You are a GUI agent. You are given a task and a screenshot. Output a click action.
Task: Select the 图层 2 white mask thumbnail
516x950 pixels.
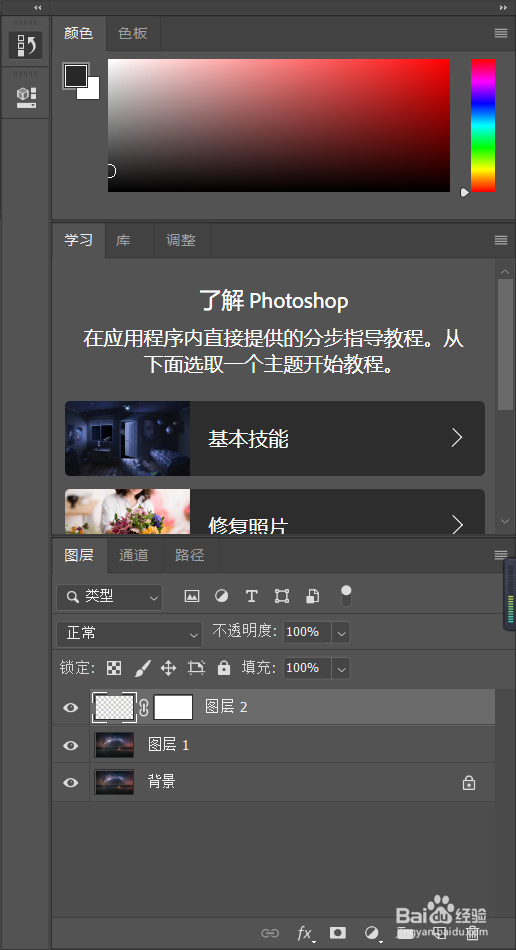tap(173, 707)
